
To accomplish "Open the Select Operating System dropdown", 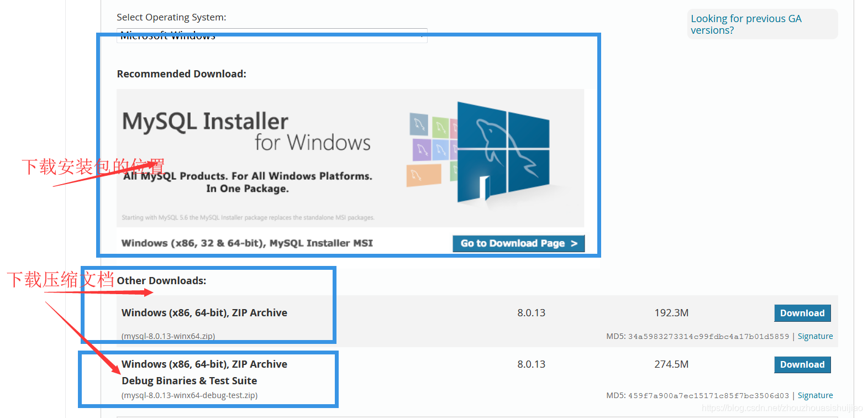I will tap(272, 35).
